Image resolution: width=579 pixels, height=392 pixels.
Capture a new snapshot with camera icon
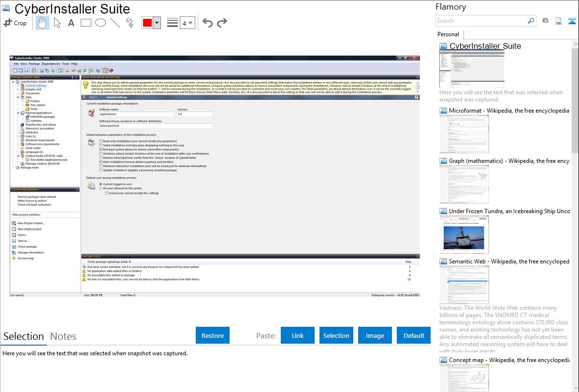[545, 21]
